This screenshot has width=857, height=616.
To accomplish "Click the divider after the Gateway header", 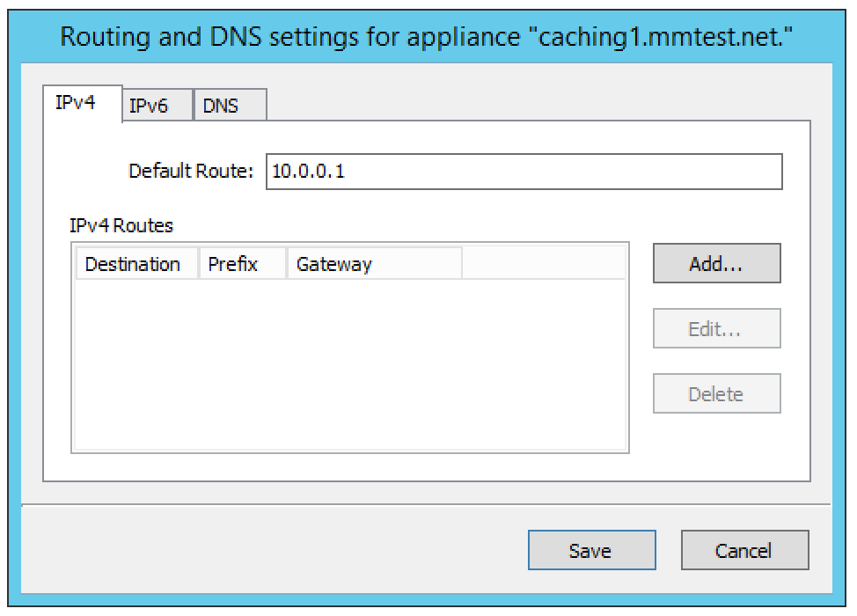I will 463,264.
